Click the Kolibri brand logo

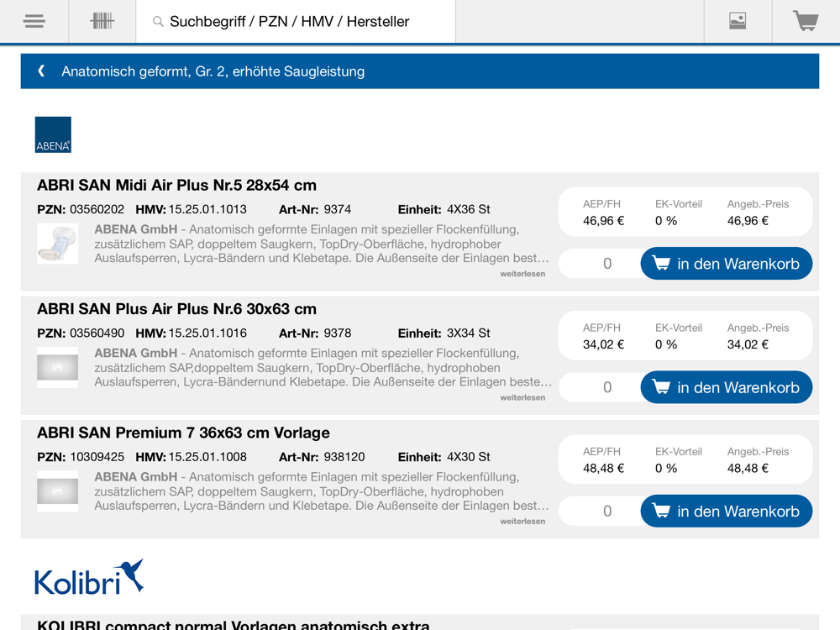[90, 578]
